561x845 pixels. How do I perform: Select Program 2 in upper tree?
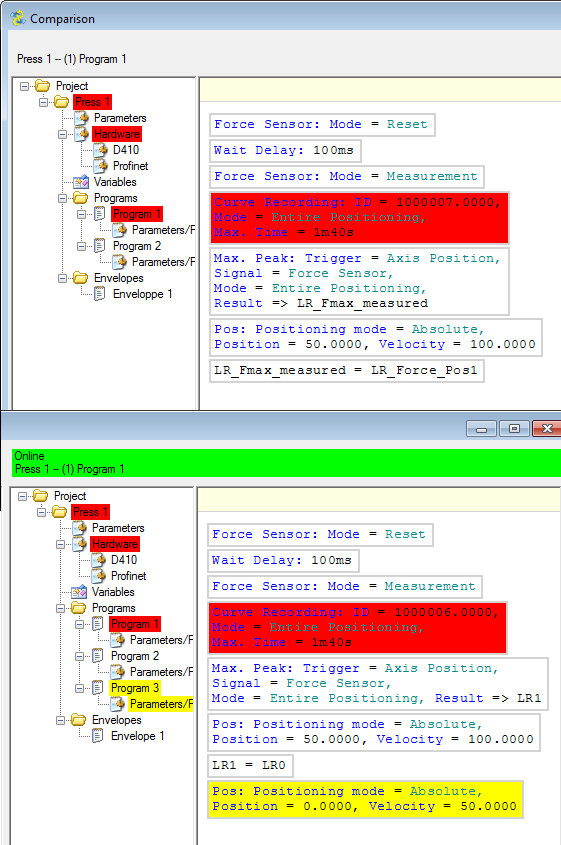(x=137, y=246)
